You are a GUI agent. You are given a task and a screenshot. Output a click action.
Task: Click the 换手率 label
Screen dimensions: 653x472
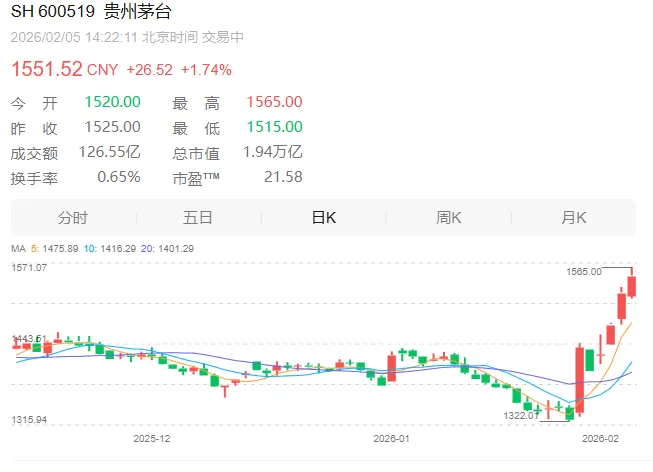[34, 179]
